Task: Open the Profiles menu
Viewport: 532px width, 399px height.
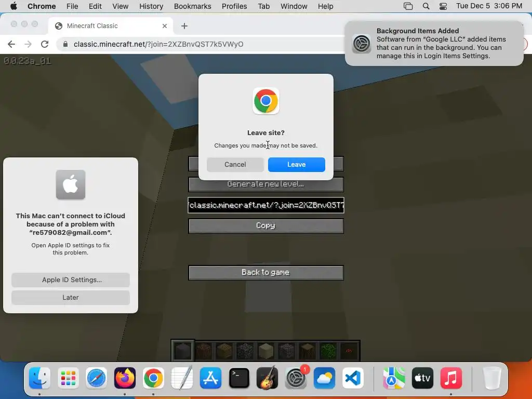Action: coord(234,6)
